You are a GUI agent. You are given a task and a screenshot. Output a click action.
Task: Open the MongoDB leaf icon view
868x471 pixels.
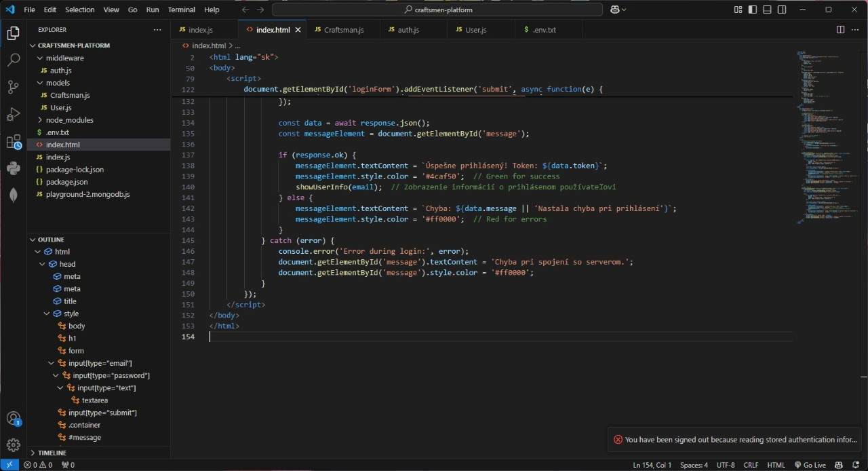14,195
